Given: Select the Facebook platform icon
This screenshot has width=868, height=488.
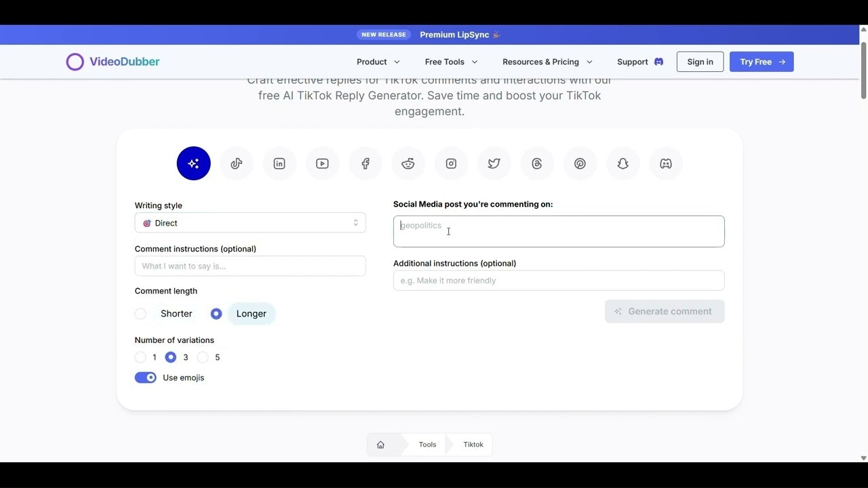Looking at the screenshot, I should coord(366,163).
